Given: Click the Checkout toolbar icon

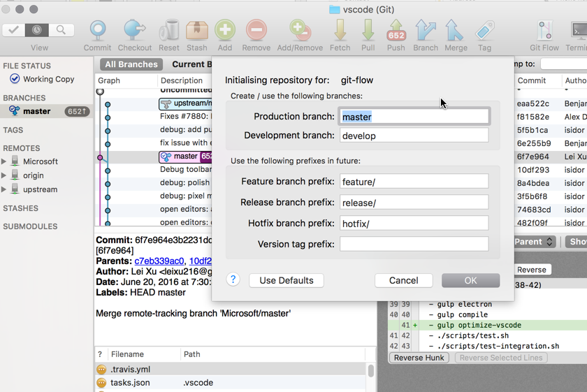Looking at the screenshot, I should (134, 30).
